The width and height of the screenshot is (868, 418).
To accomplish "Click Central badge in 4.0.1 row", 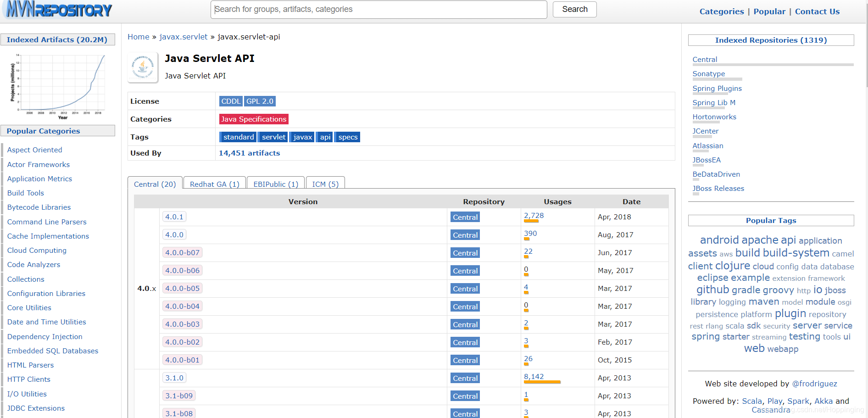I will (465, 217).
